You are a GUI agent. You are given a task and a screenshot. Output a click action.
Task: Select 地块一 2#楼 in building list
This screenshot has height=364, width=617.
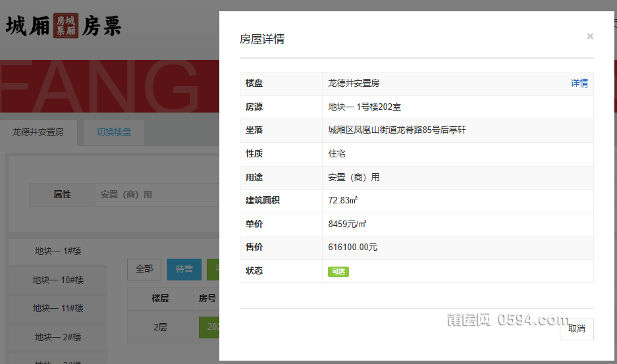pyautogui.click(x=58, y=337)
